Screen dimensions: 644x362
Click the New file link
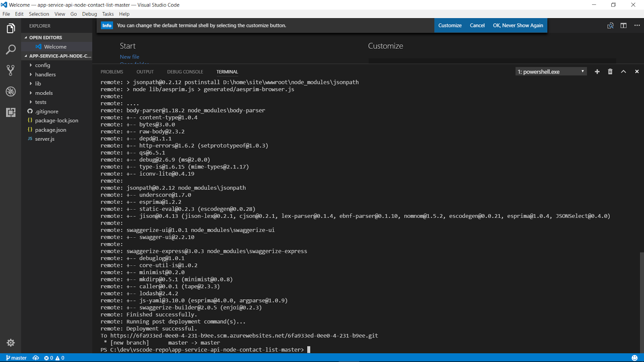coord(130,57)
